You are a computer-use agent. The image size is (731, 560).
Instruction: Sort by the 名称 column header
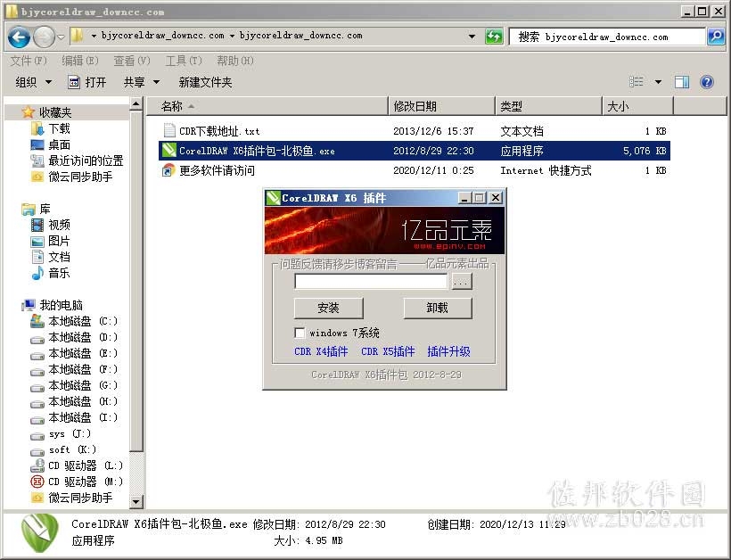coord(267,106)
